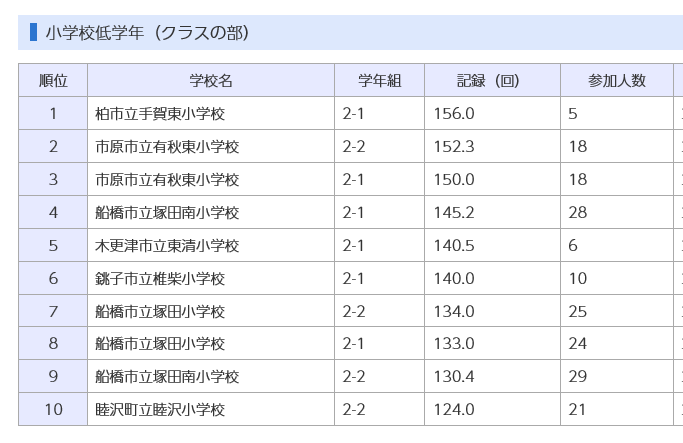Click the 小学校低学年（クラスの部） section heading
This screenshot has height=443, width=683.
coord(147,33)
